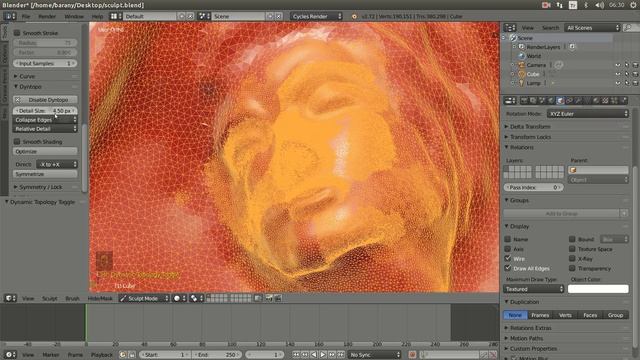The image size is (640, 360).
Task: Open the Info editor type selector
Action: pos(10,16)
